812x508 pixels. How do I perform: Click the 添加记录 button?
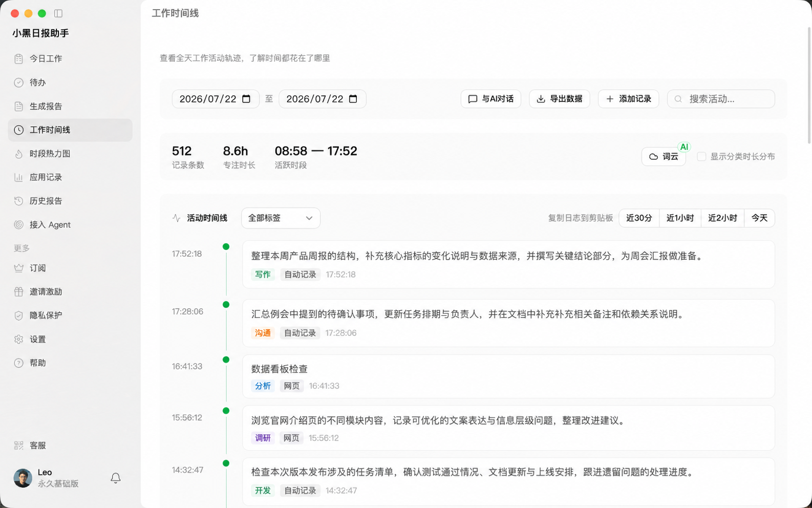point(628,99)
